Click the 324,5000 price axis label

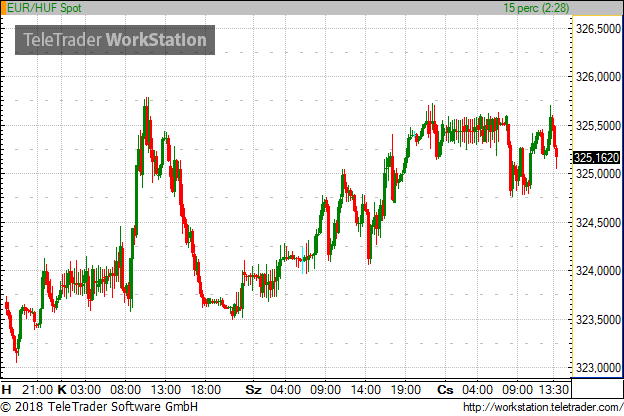pyautogui.click(x=598, y=223)
